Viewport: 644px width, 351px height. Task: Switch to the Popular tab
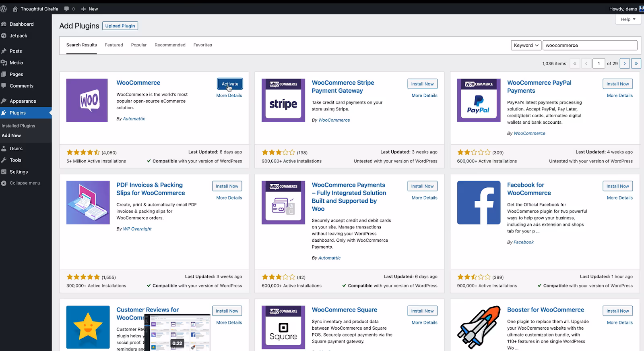pyautogui.click(x=139, y=45)
